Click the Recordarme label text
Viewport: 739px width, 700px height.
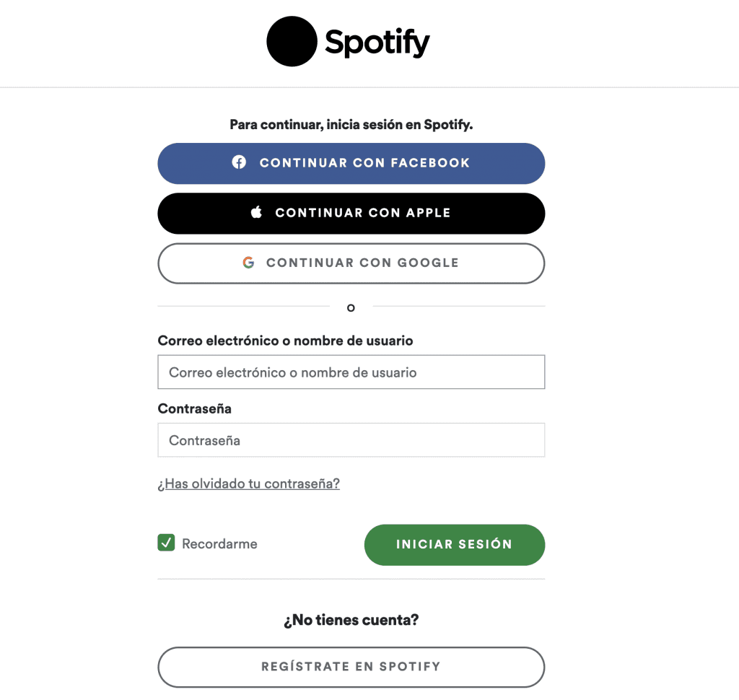pyautogui.click(x=219, y=544)
